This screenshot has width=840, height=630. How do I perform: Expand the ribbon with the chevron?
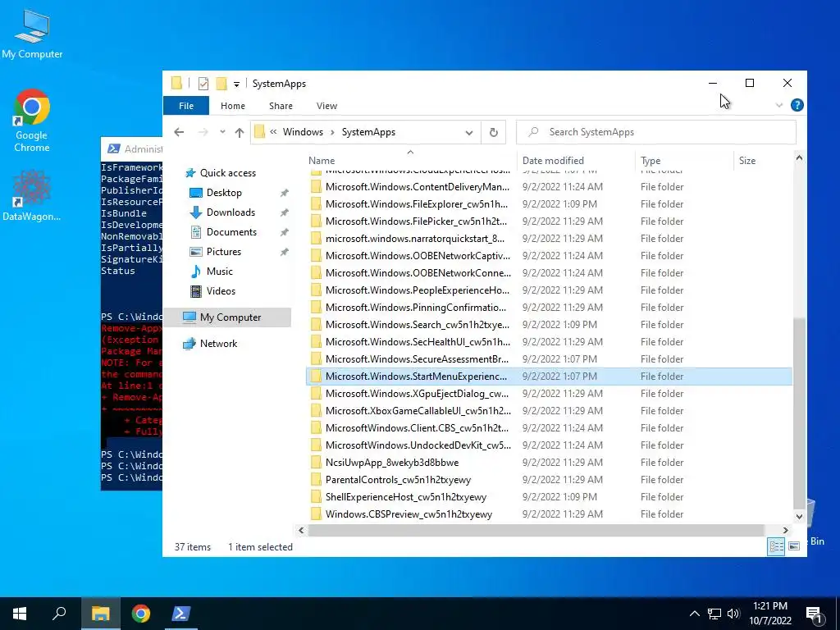[x=779, y=105]
